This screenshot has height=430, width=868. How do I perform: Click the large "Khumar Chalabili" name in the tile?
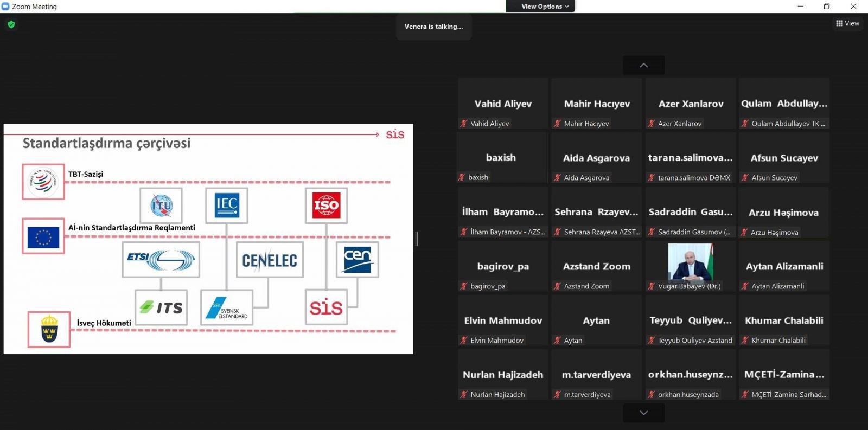784,320
